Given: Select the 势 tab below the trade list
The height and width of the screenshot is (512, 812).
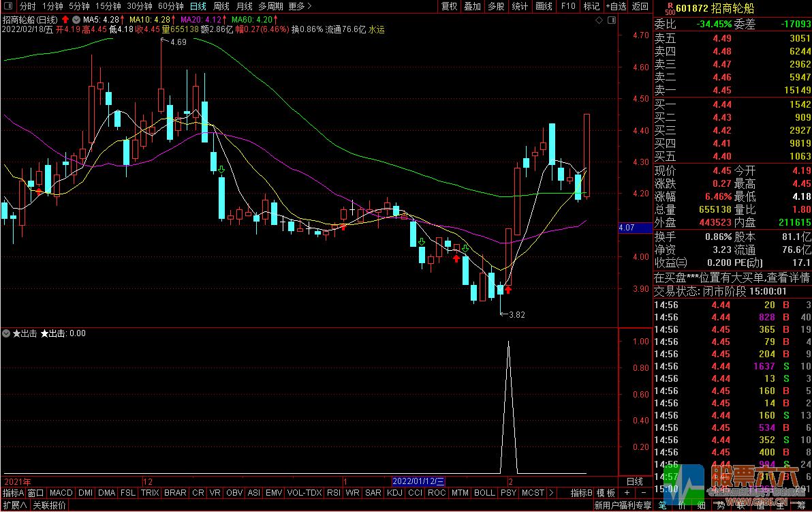Looking at the screenshot, I should (x=720, y=505).
